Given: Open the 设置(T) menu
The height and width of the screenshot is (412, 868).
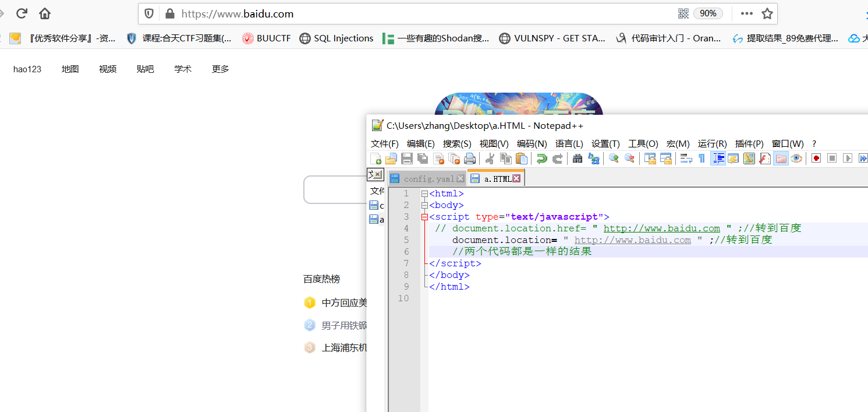Looking at the screenshot, I should pos(605,144).
